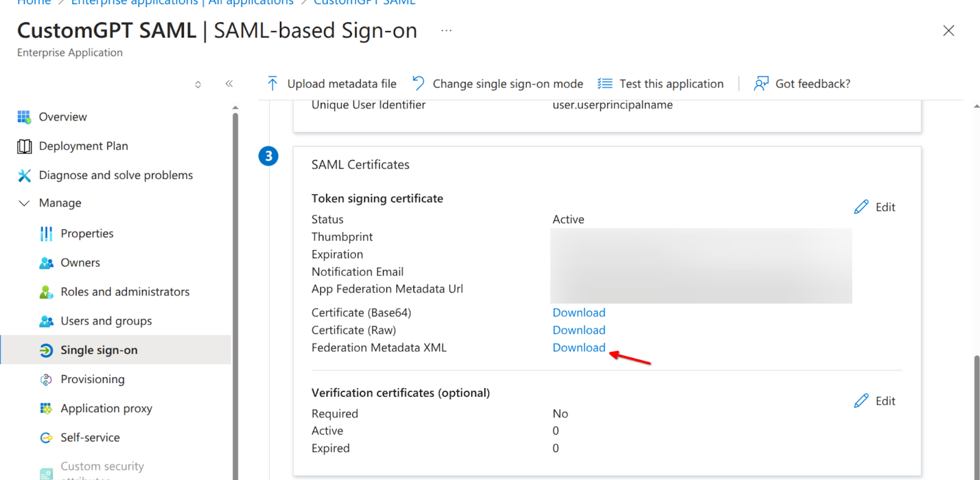Click Got feedback? link
This screenshot has width=980, height=480.
[802, 83]
